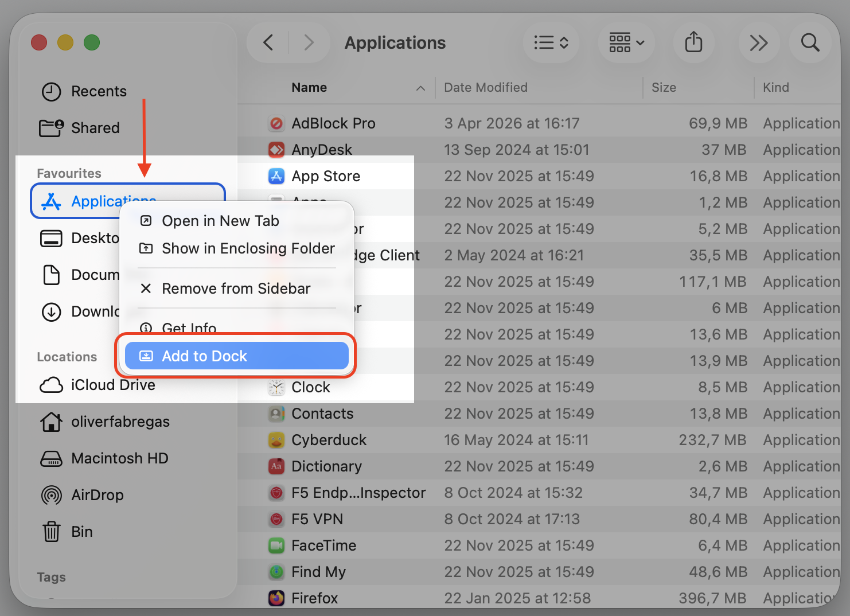Sort by the Size column header
The height and width of the screenshot is (616, 850).
click(664, 88)
